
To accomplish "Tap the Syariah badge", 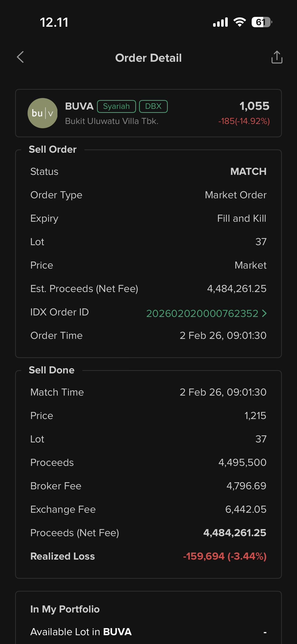I will click(x=116, y=106).
